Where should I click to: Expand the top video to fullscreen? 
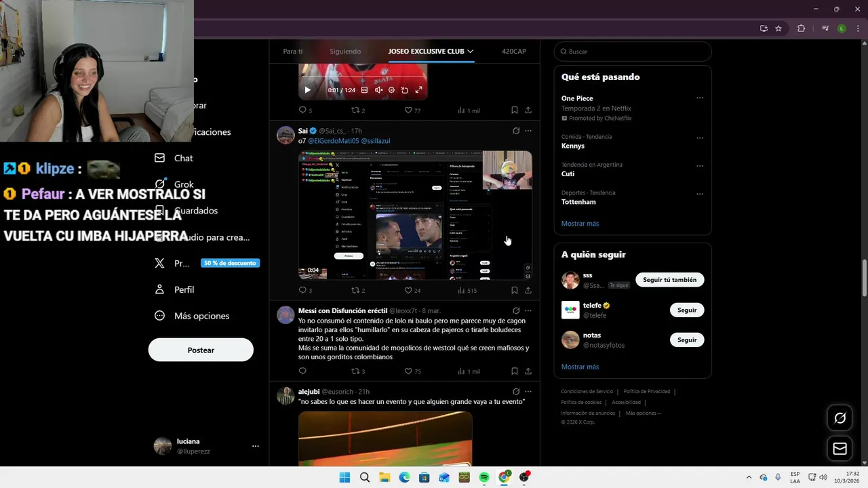coord(418,90)
